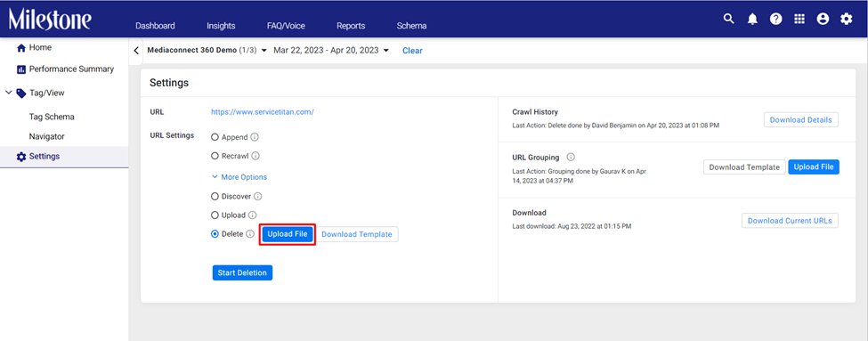The width and height of the screenshot is (868, 341).
Task: Click Download Details button
Action: click(800, 119)
